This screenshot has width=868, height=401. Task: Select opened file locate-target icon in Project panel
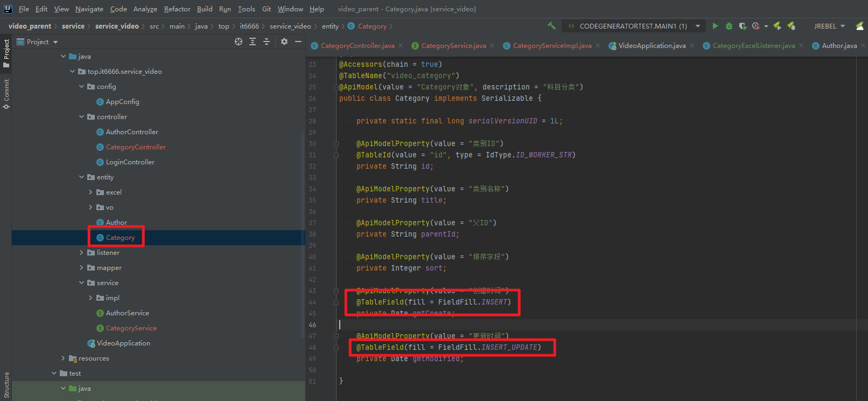pos(239,42)
